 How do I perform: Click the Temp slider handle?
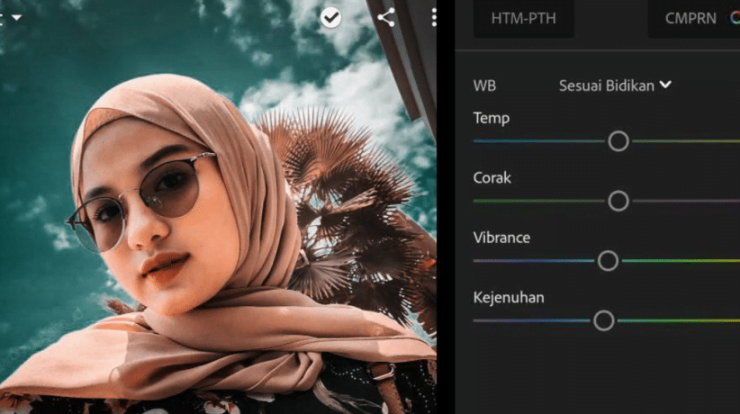click(618, 141)
